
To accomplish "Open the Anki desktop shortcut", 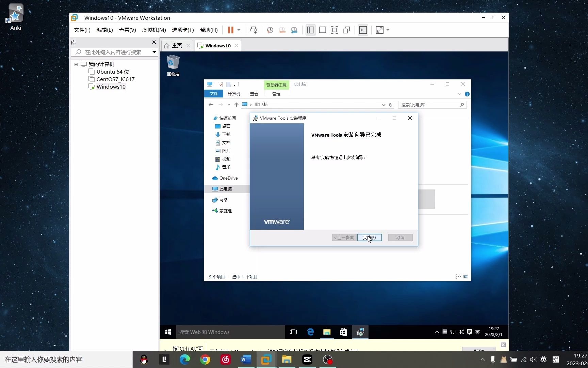I will coord(15,17).
